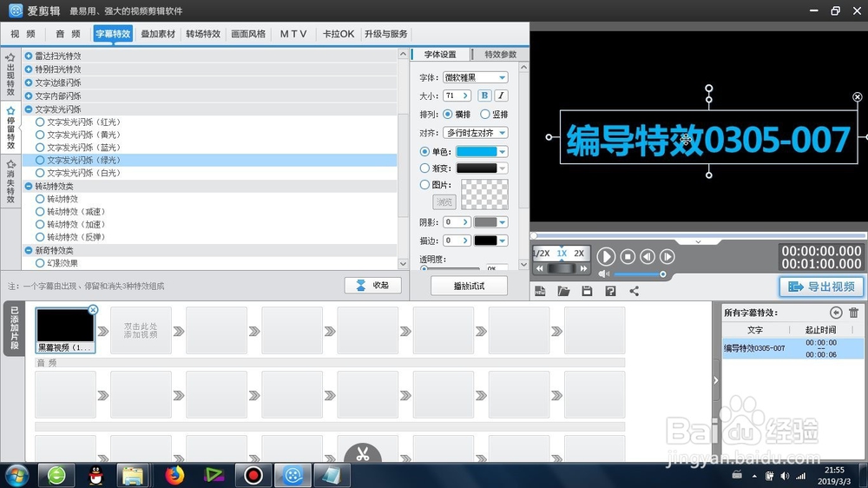Click the share icon
868x488 pixels.
[x=635, y=292]
